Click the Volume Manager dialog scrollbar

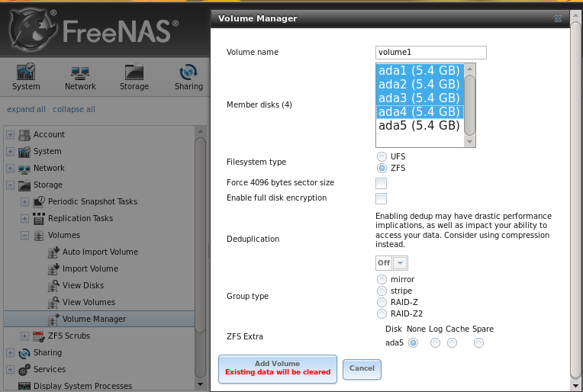[575, 199]
